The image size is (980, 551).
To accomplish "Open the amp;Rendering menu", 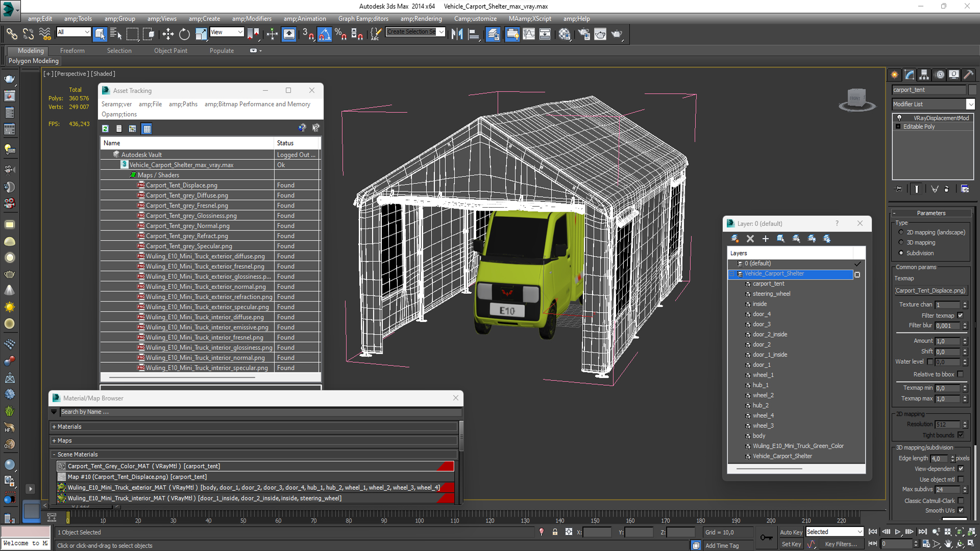I will point(421,19).
